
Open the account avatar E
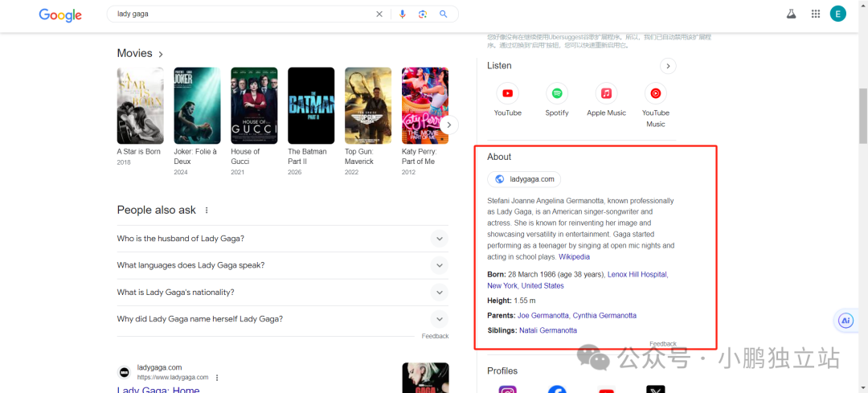838,14
